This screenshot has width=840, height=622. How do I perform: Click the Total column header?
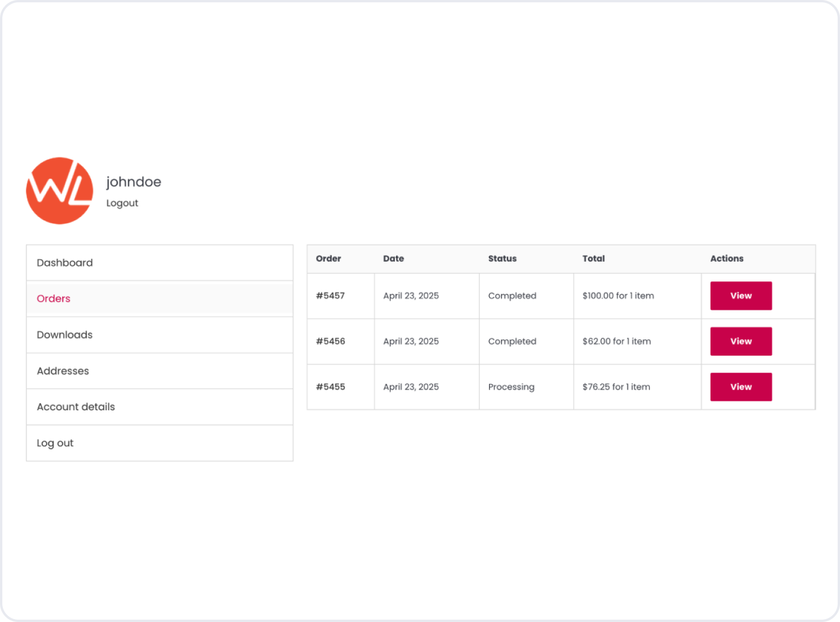coord(593,259)
